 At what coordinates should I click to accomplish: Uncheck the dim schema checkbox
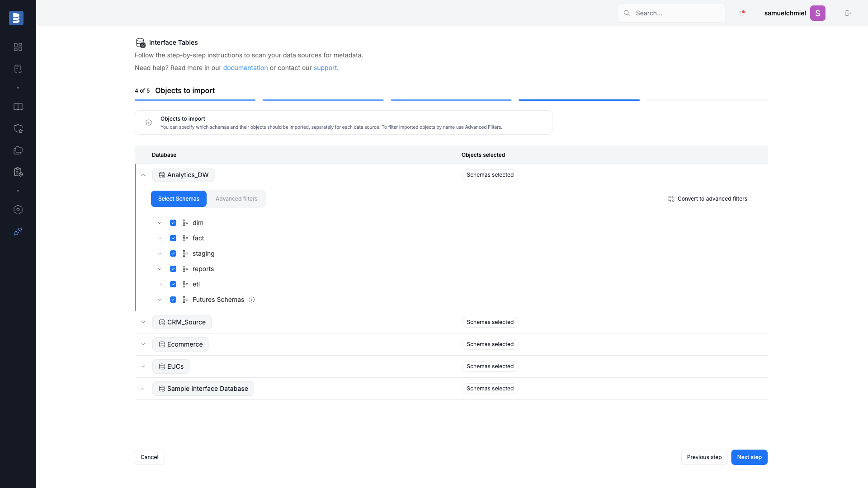pyautogui.click(x=173, y=223)
